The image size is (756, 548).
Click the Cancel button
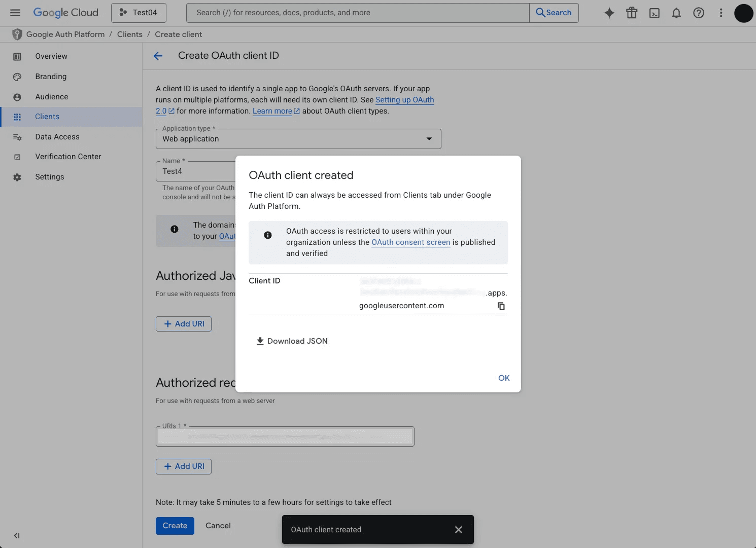pyautogui.click(x=218, y=526)
